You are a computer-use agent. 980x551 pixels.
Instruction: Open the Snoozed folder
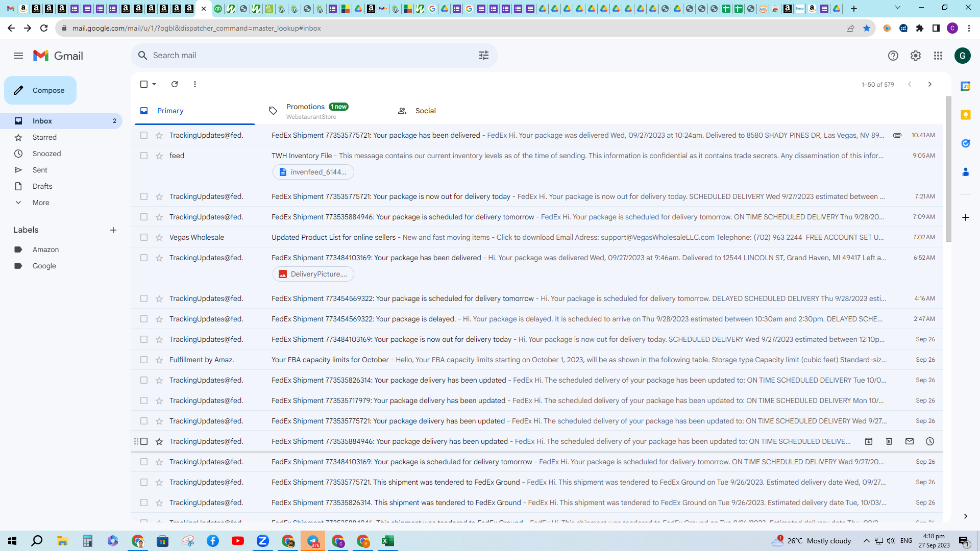tap(46, 154)
